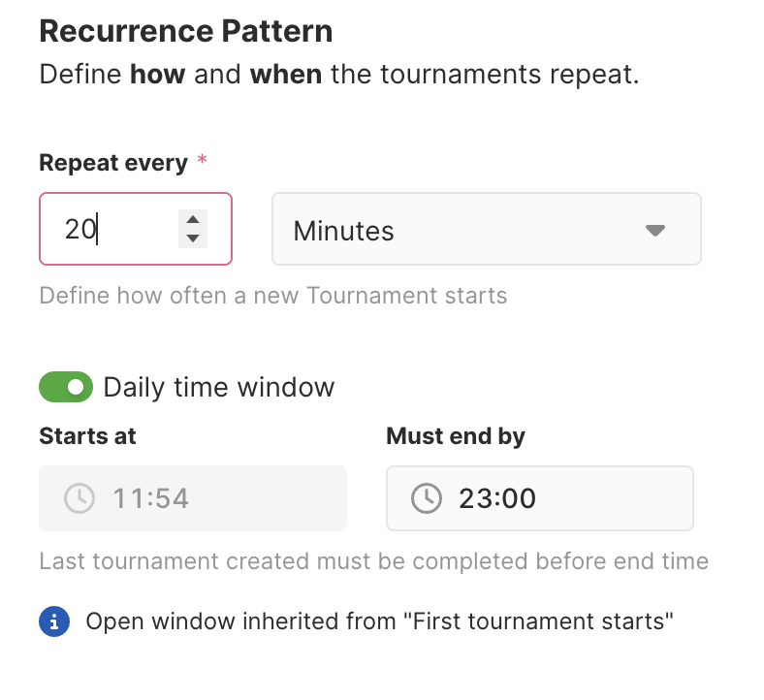Click the Must end by 23:00 time field

tap(539, 498)
